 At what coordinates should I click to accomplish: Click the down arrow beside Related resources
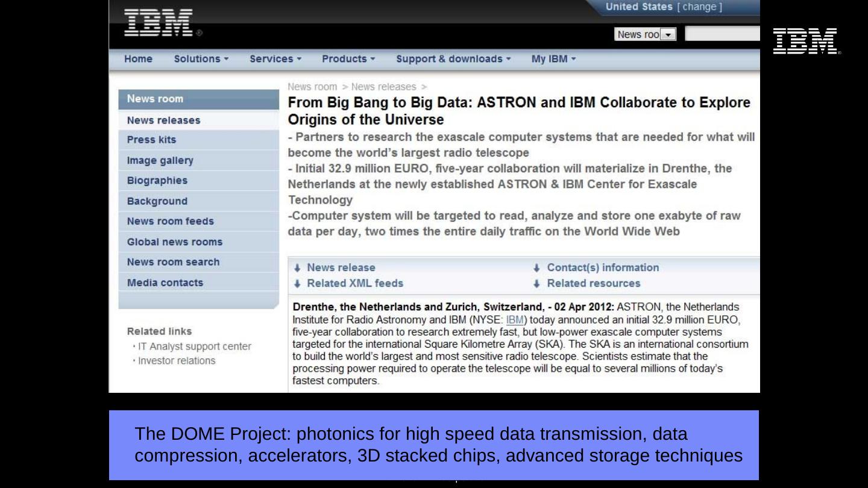coord(536,284)
